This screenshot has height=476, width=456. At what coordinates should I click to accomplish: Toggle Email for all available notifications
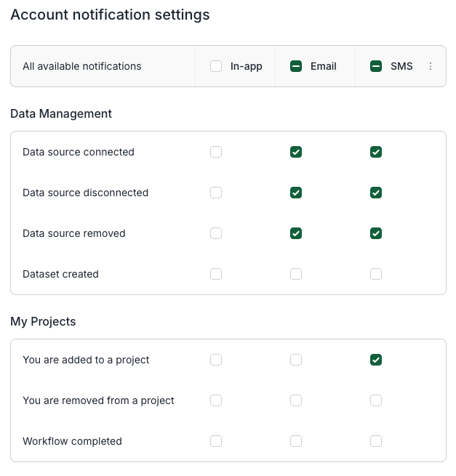[x=296, y=66]
